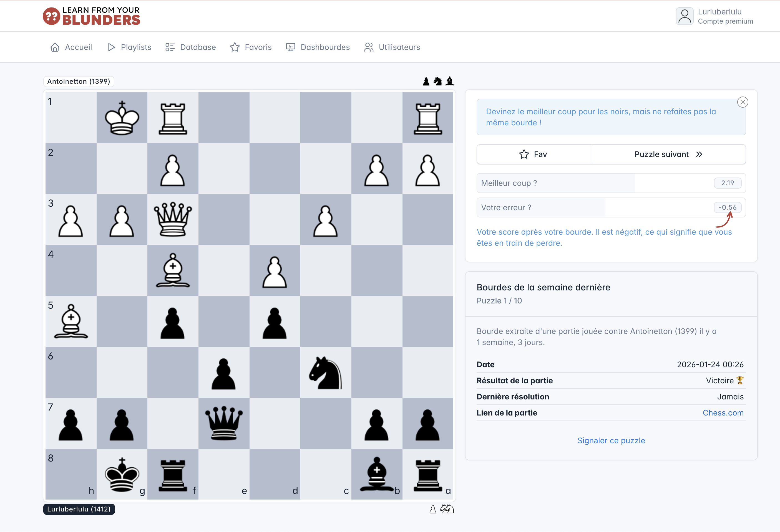Click the -0.56 score badge
Screen dimensions: 780x532
pyautogui.click(x=727, y=208)
